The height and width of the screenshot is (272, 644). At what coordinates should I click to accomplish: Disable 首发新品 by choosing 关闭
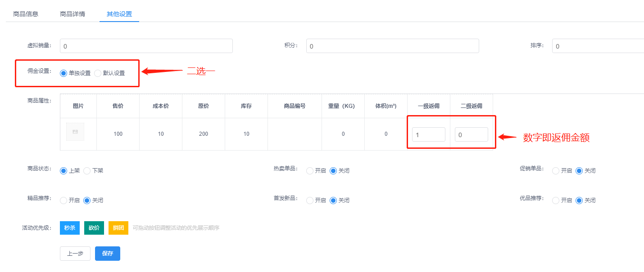(x=333, y=201)
